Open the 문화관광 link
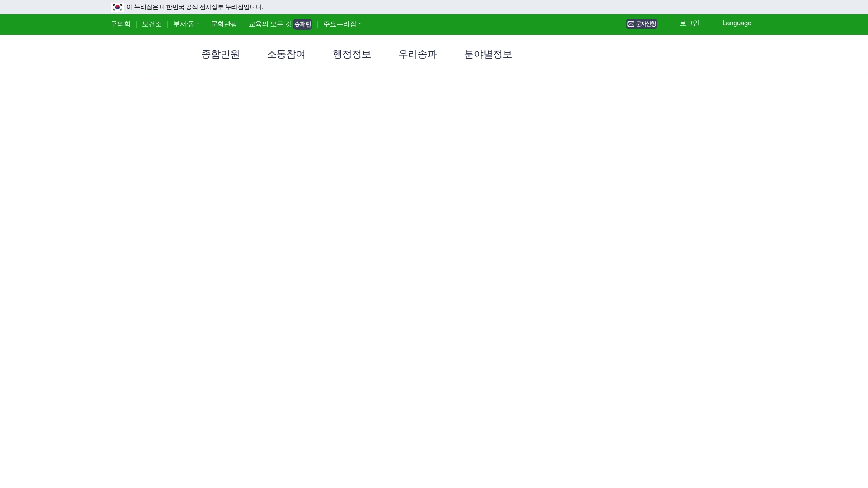This screenshot has width=868, height=488. (224, 24)
